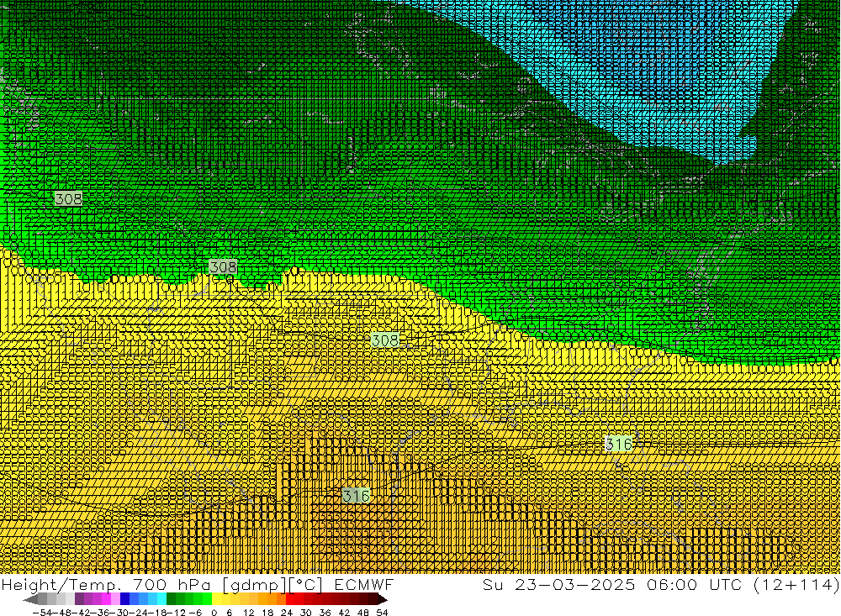Click the "-42" legend label
This screenshot has width=841, height=616.
[x=81, y=613]
